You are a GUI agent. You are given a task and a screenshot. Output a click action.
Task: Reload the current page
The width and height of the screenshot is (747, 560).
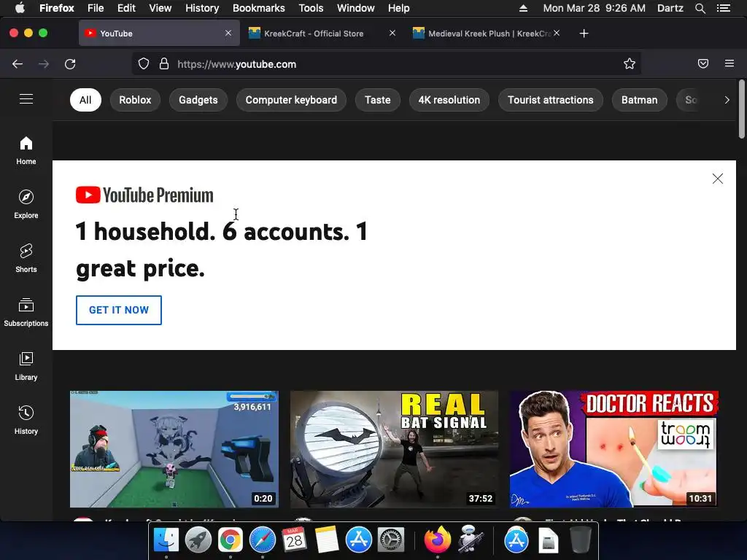(70, 64)
